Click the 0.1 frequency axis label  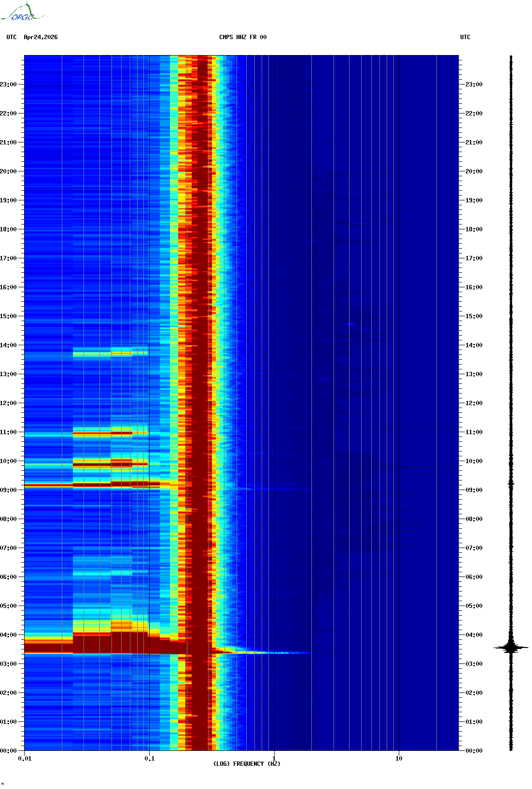pos(150,759)
